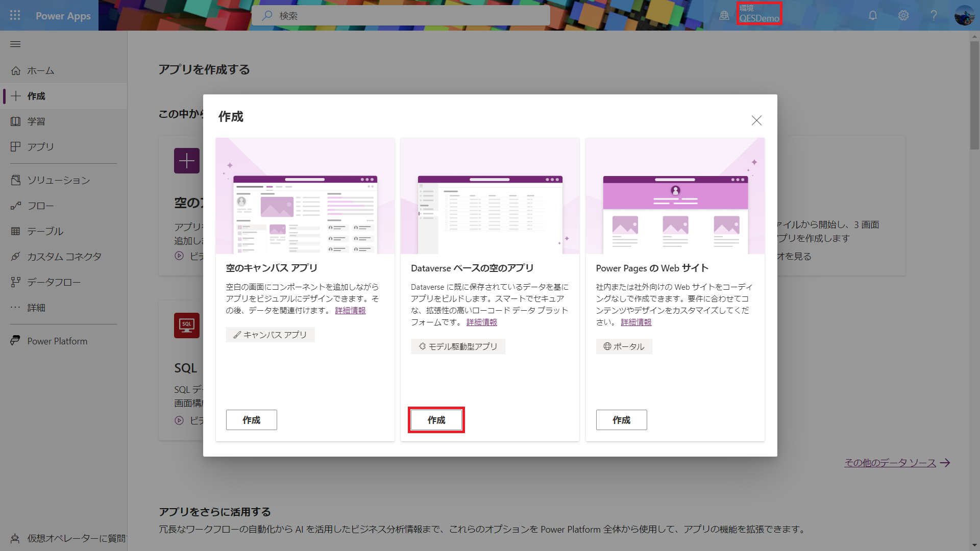This screenshot has width=980, height=551.
Task: Click the red SQL tile icon
Action: (x=187, y=325)
